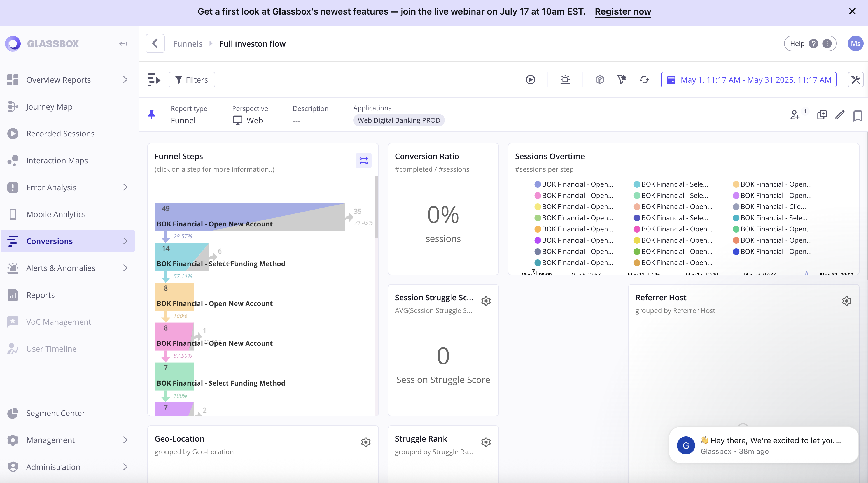Click the Filters button
This screenshot has width=868, height=483.
(x=192, y=80)
